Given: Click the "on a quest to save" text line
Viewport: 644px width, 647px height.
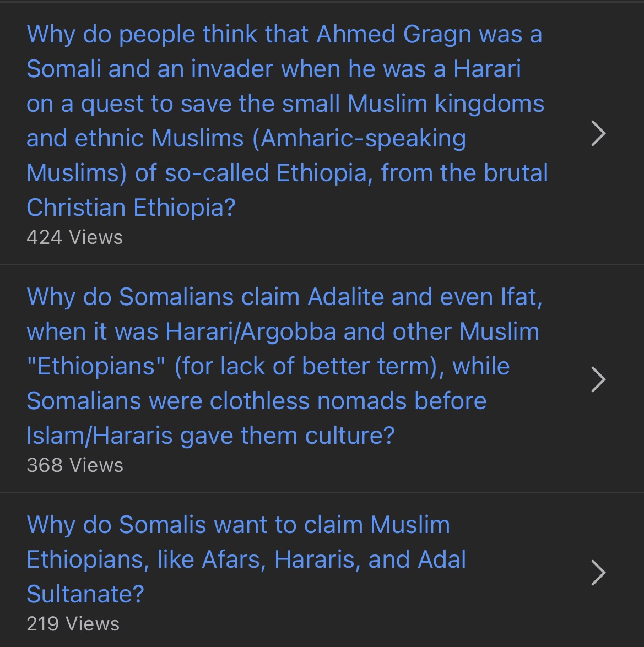Looking at the screenshot, I should pos(285,104).
